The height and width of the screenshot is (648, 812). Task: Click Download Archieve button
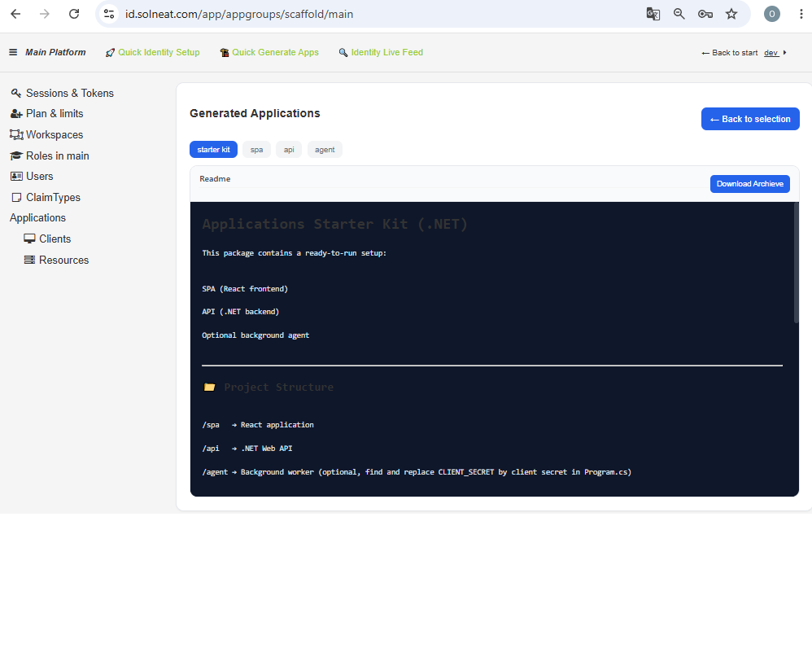[750, 184]
